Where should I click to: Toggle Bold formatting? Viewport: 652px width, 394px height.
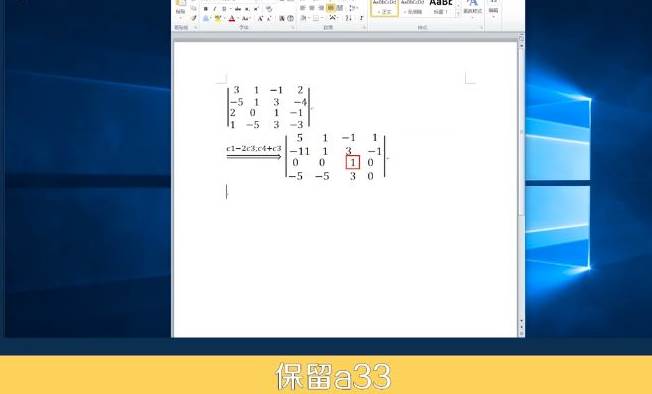[x=205, y=9]
